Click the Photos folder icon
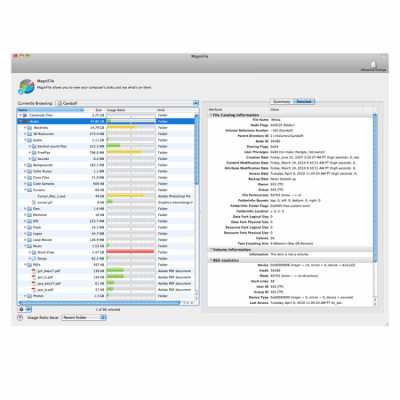Screen dimensions: 400x400 click(29, 296)
